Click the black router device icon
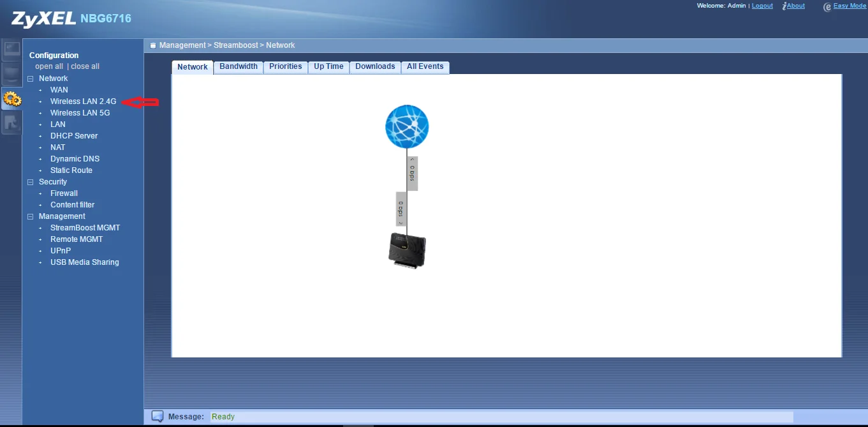868x427 pixels. click(x=407, y=250)
